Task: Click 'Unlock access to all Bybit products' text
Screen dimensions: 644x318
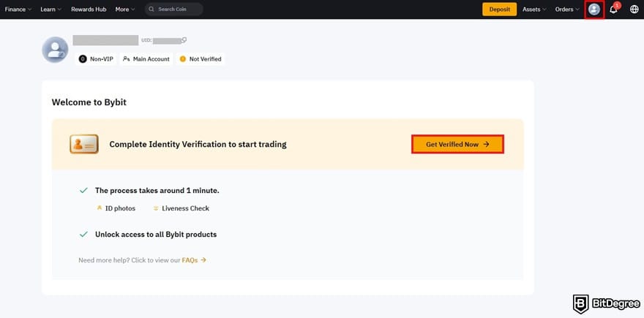Action: [156, 235]
